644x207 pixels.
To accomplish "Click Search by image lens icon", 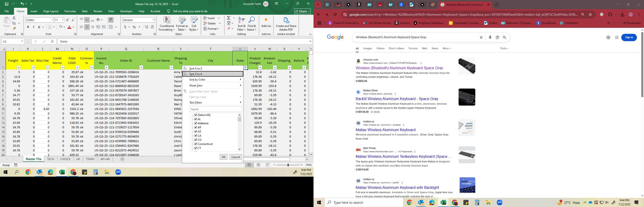I will pos(498,37).
